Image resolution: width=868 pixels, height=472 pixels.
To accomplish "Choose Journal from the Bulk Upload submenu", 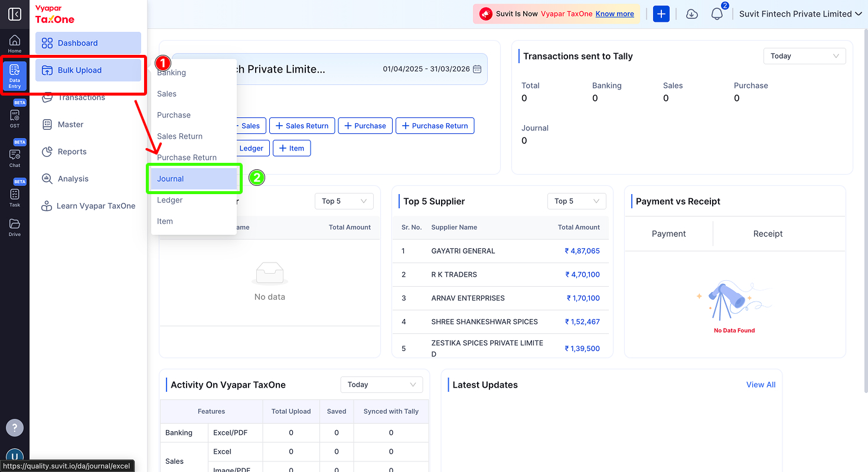I will 194,179.
